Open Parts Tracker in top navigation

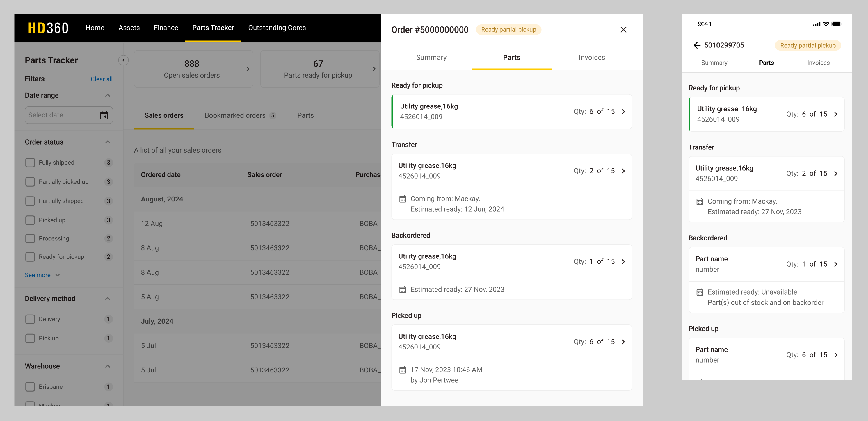pos(213,28)
